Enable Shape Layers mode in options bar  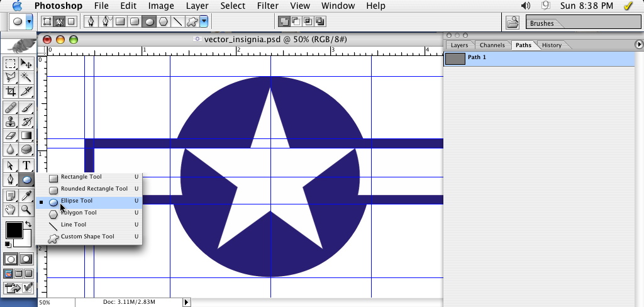(x=47, y=21)
